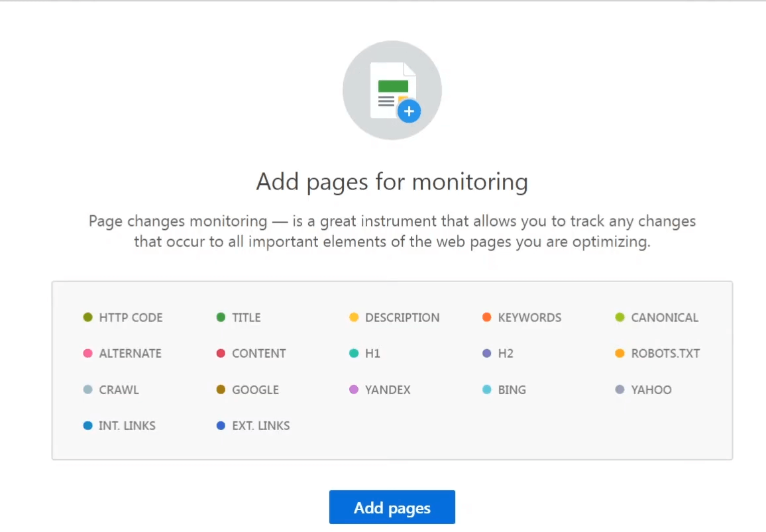Click the blue plus badge on document

[409, 111]
